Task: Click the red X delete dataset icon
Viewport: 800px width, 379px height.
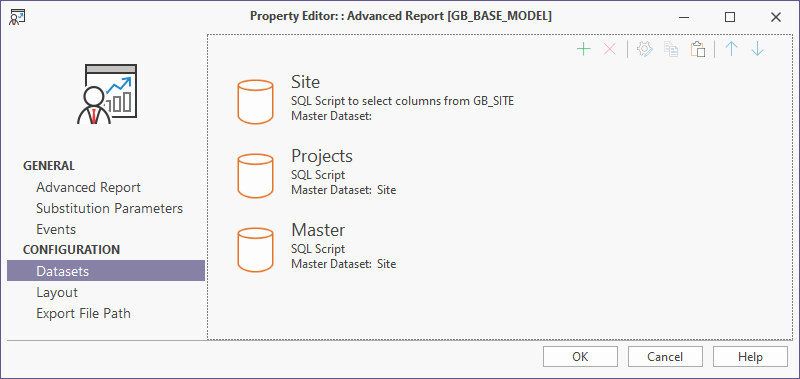Action: click(x=610, y=49)
